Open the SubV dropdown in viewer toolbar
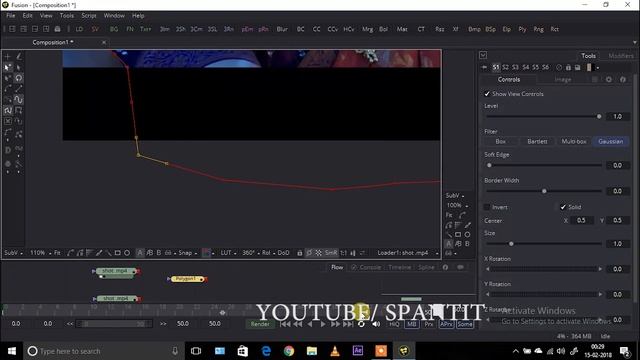The image size is (640, 360). 13,253
